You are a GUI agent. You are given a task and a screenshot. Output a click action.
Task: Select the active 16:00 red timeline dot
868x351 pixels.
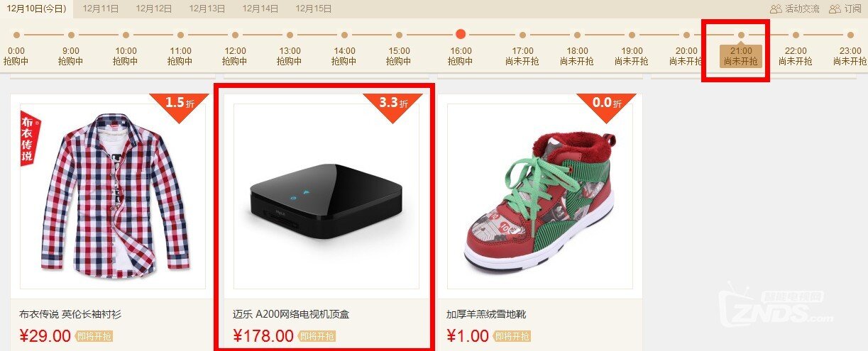click(461, 34)
